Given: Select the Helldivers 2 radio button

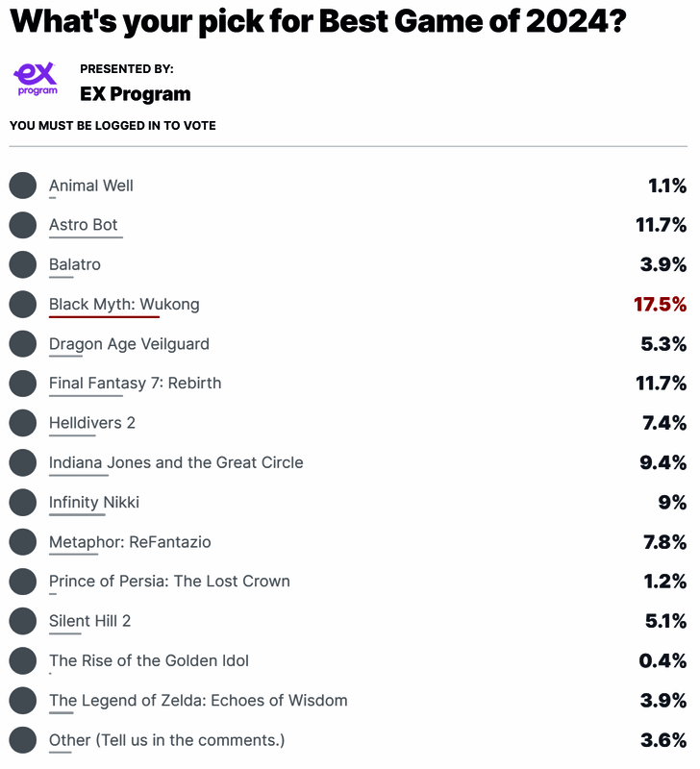Looking at the screenshot, I should point(23,423).
